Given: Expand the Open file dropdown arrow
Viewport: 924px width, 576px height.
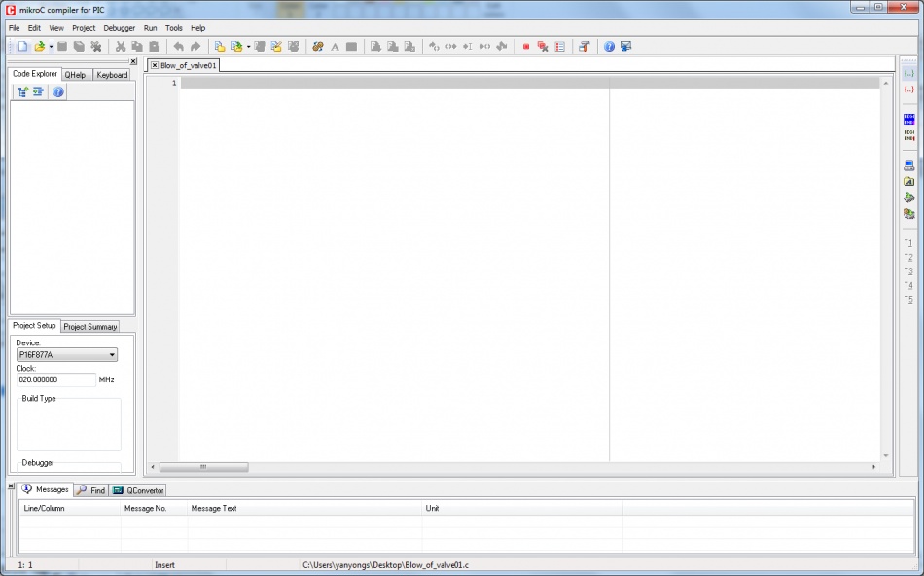Looking at the screenshot, I should coord(51,46).
